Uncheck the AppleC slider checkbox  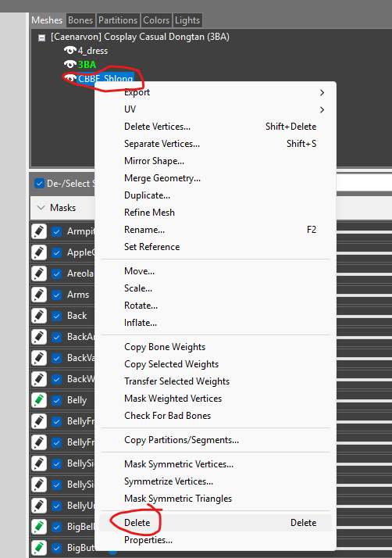(56, 252)
